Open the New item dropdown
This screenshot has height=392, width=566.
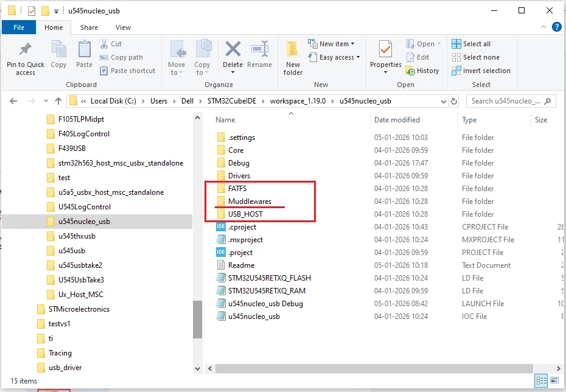pos(331,44)
